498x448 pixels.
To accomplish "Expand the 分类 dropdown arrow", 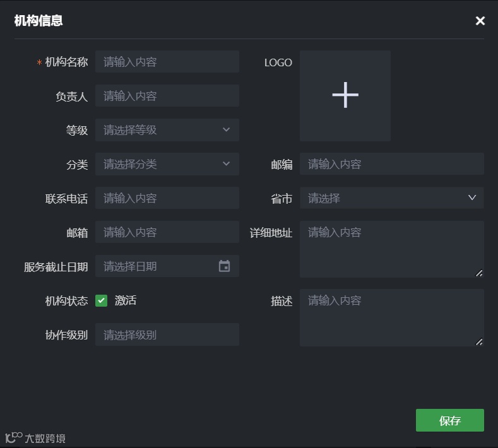I will 227,164.
